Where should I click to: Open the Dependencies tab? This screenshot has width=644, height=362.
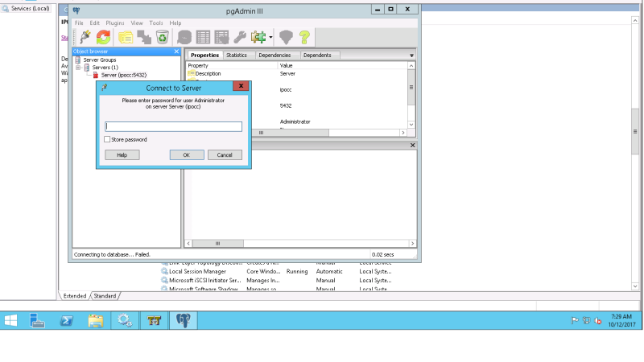275,55
